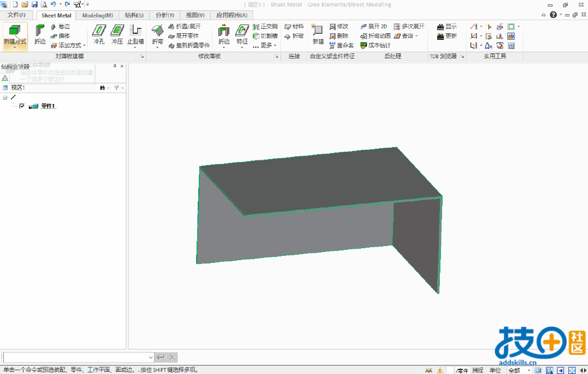Open the 更多 dropdown menu
This screenshot has height=374, width=588.
(x=265, y=45)
